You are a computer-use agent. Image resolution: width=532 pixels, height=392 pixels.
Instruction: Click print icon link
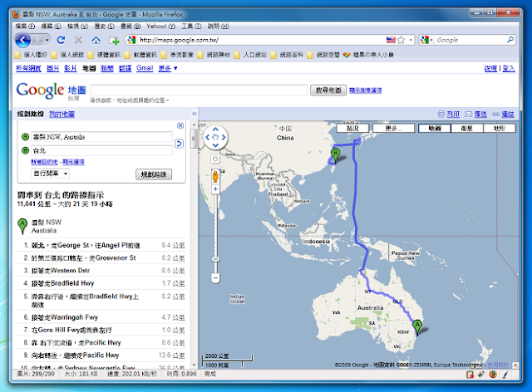pos(441,115)
